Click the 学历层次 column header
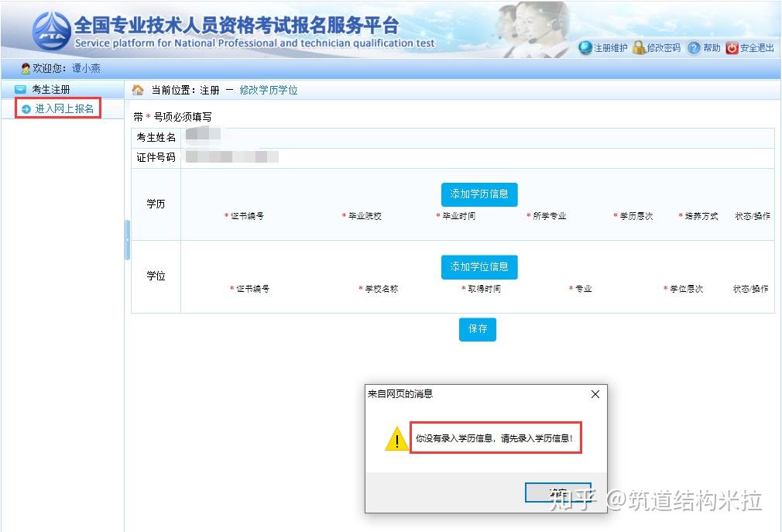Image resolution: width=782 pixels, height=532 pixels. pyautogui.click(x=636, y=216)
